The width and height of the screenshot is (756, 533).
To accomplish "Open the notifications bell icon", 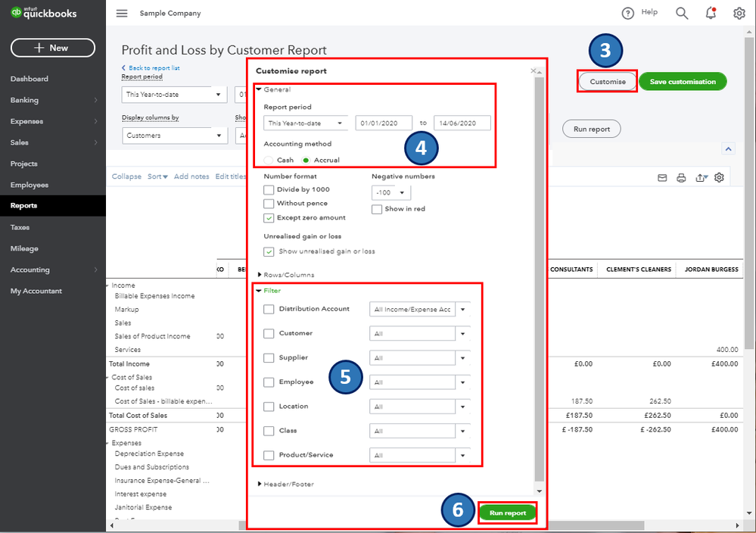I will pos(711,14).
